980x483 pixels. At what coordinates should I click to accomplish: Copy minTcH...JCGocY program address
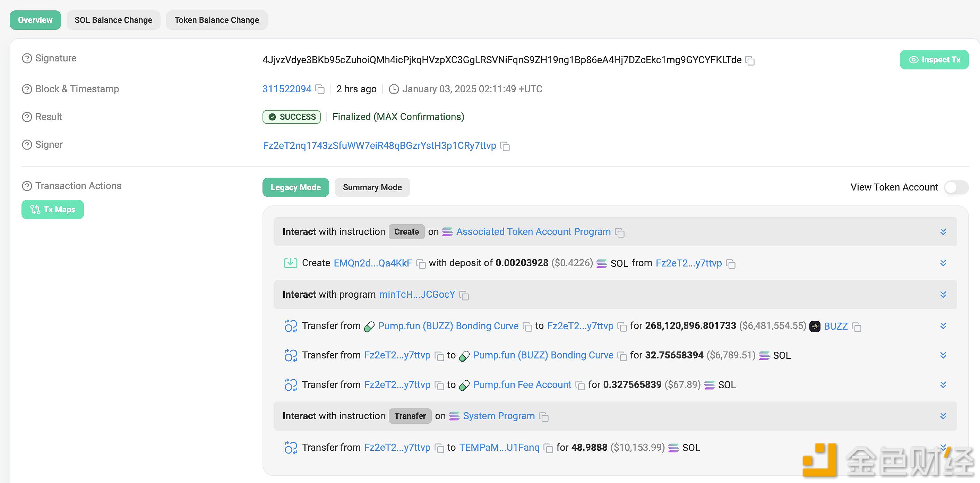(x=464, y=295)
